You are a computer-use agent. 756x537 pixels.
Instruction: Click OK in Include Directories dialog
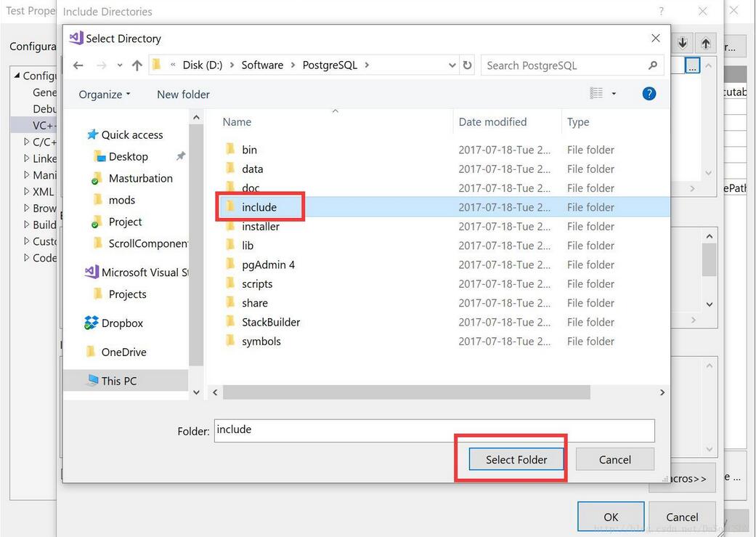point(611,517)
